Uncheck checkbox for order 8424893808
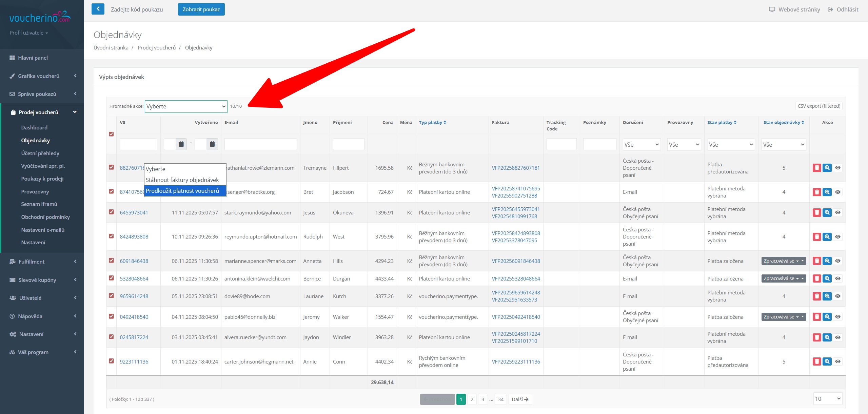 point(111,236)
